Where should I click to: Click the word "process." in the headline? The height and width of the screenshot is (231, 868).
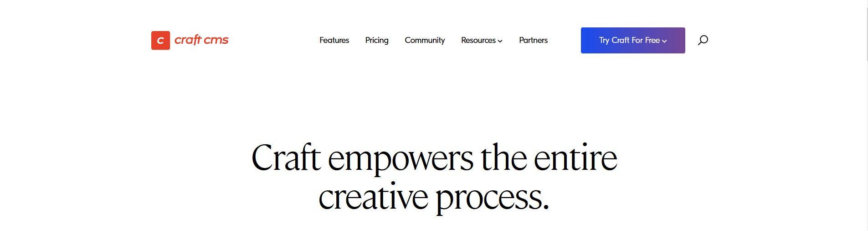coord(492,198)
